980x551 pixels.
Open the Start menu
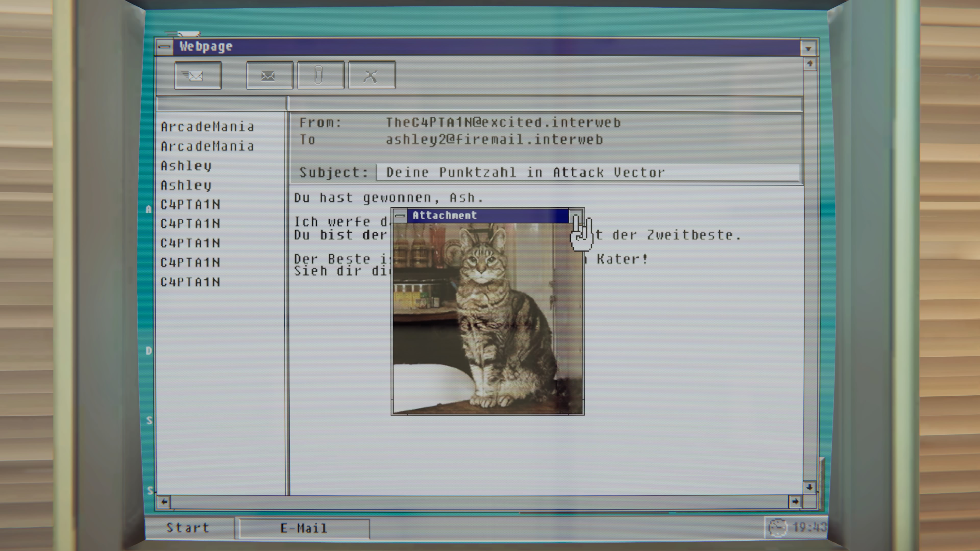[188, 528]
